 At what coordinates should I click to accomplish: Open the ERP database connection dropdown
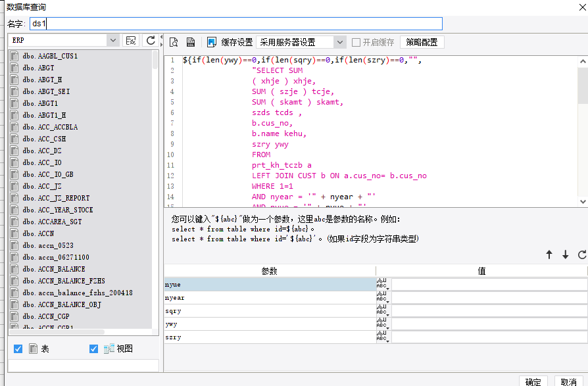pos(112,41)
